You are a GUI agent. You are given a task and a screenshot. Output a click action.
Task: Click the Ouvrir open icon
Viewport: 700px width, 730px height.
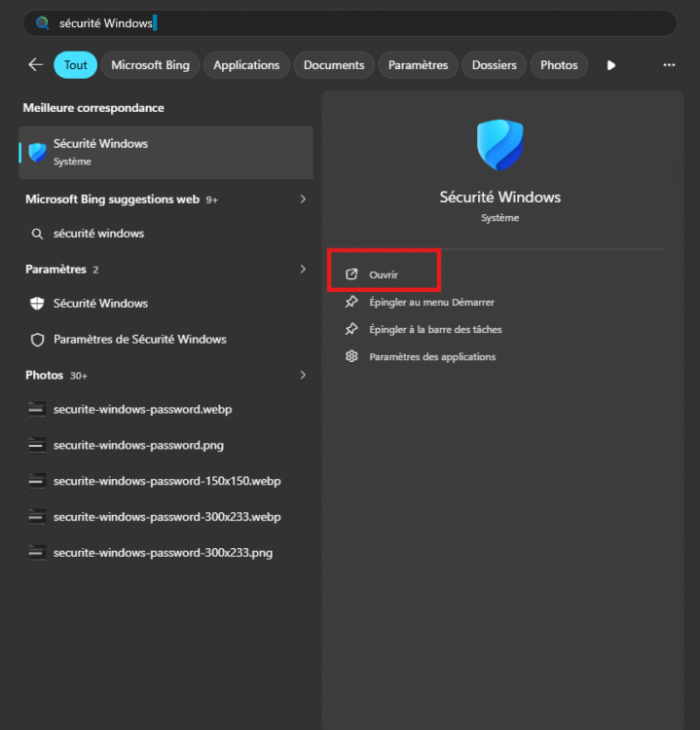click(x=351, y=274)
